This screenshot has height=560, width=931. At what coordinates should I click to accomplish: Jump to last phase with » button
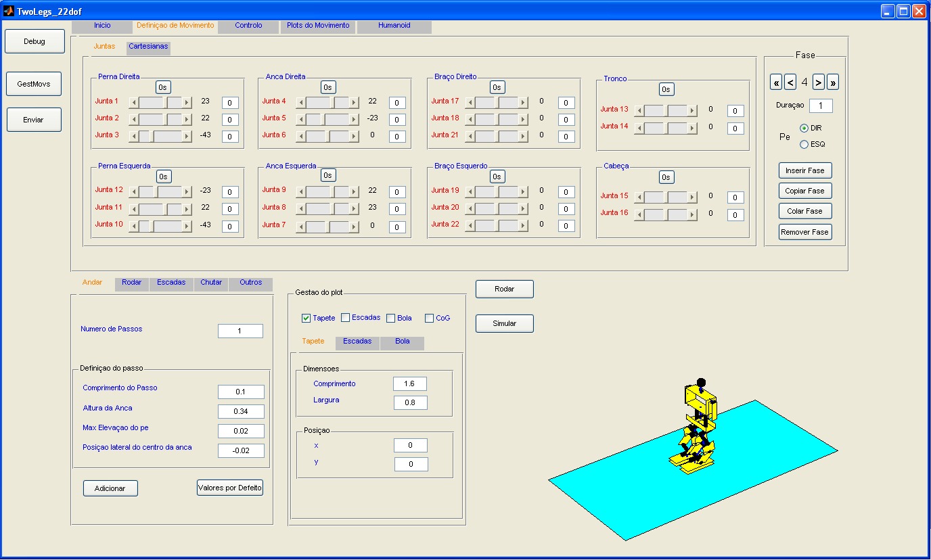pyautogui.click(x=833, y=83)
